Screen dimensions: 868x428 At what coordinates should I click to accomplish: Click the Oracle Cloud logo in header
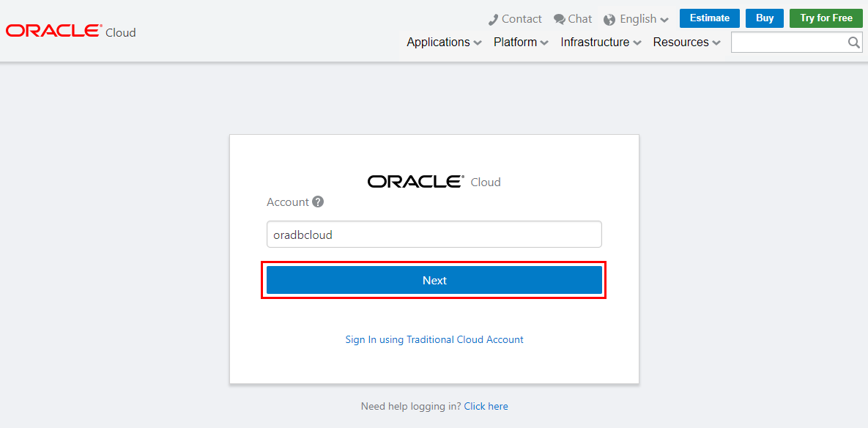click(x=71, y=31)
